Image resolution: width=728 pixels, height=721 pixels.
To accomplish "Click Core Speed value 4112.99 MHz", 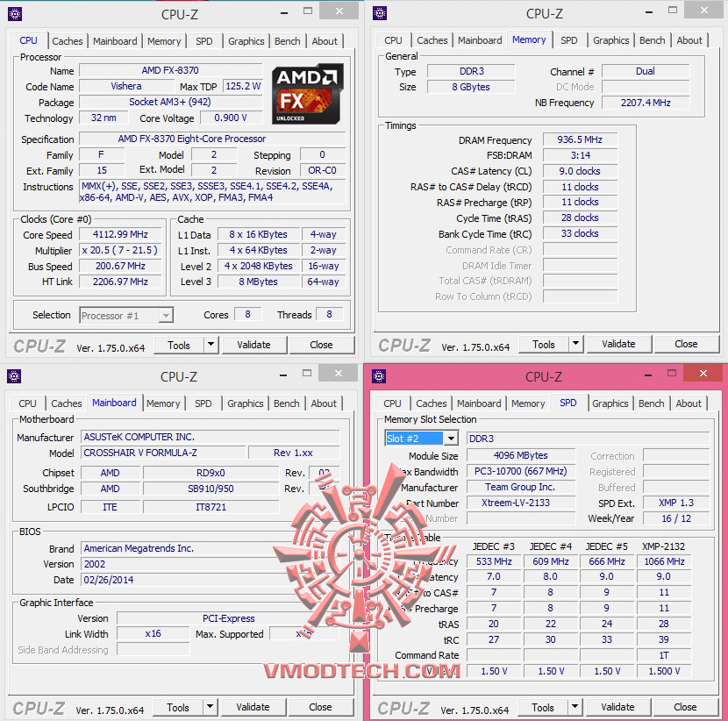I will tap(120, 234).
